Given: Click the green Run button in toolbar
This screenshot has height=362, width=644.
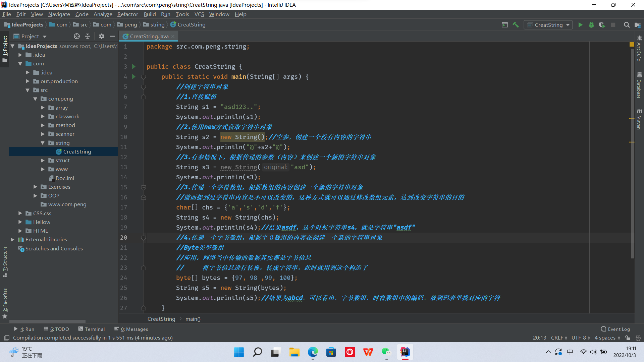Looking at the screenshot, I should (x=580, y=25).
